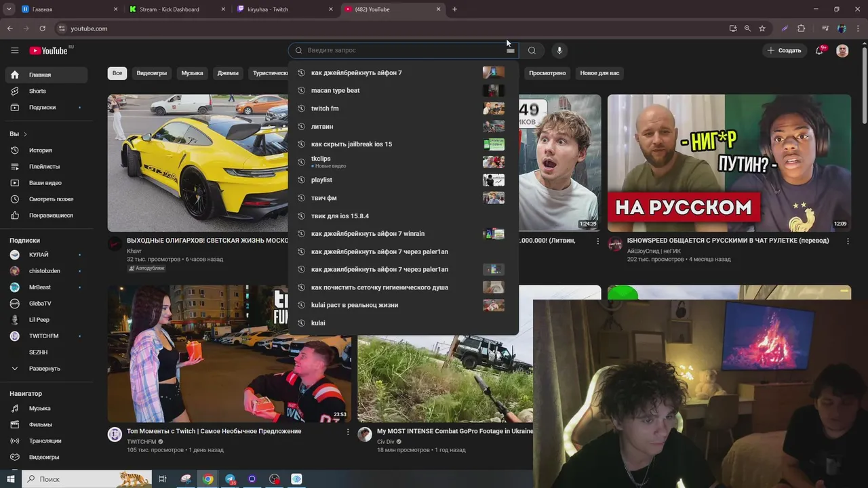Open Музыка in the Navigator section
The height and width of the screenshot is (488, 868).
point(46,408)
